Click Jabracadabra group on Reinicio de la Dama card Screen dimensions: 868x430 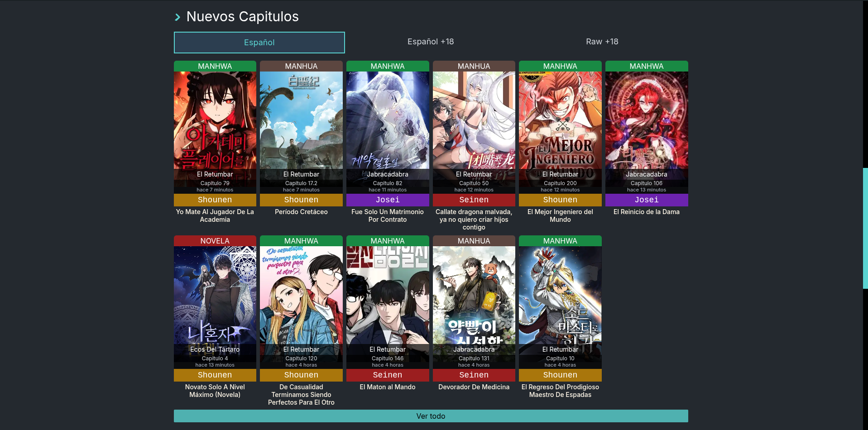[x=647, y=174]
